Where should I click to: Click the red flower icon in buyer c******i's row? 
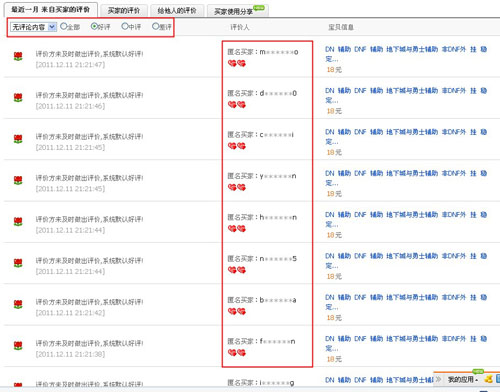click(x=18, y=139)
